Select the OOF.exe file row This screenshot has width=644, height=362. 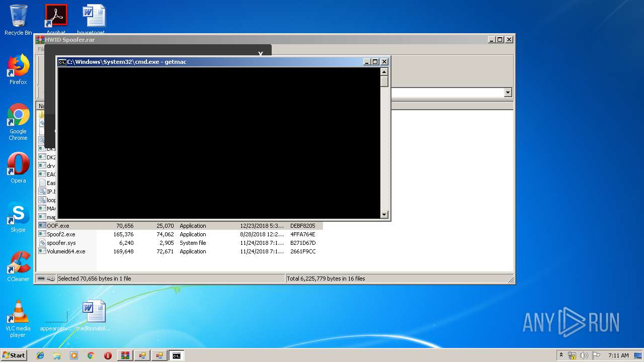coord(181,226)
